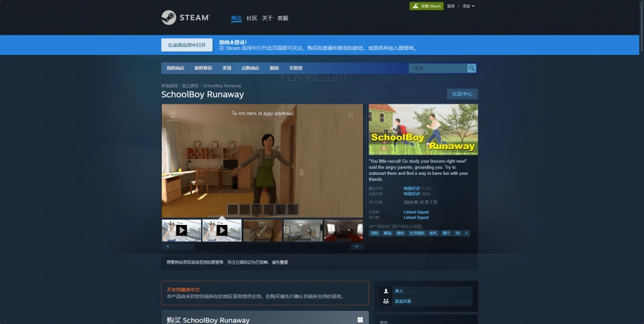Open the 语言 language dropdown

click(x=468, y=6)
